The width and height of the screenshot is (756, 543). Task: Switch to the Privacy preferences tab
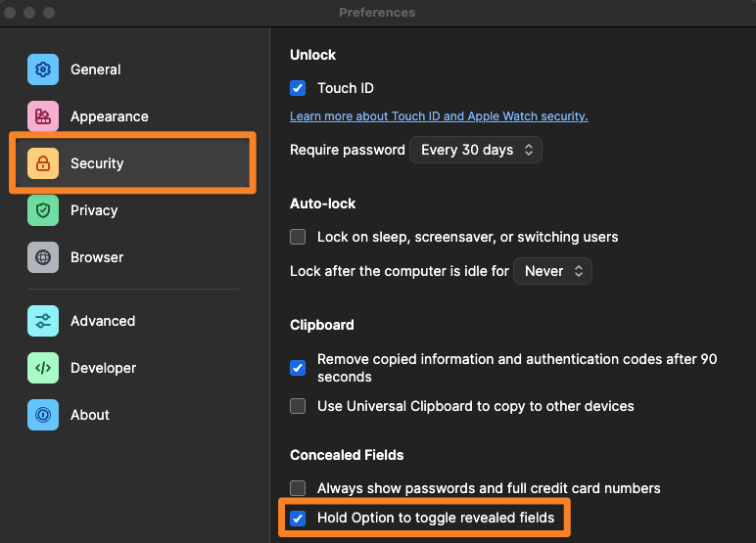[x=94, y=210]
